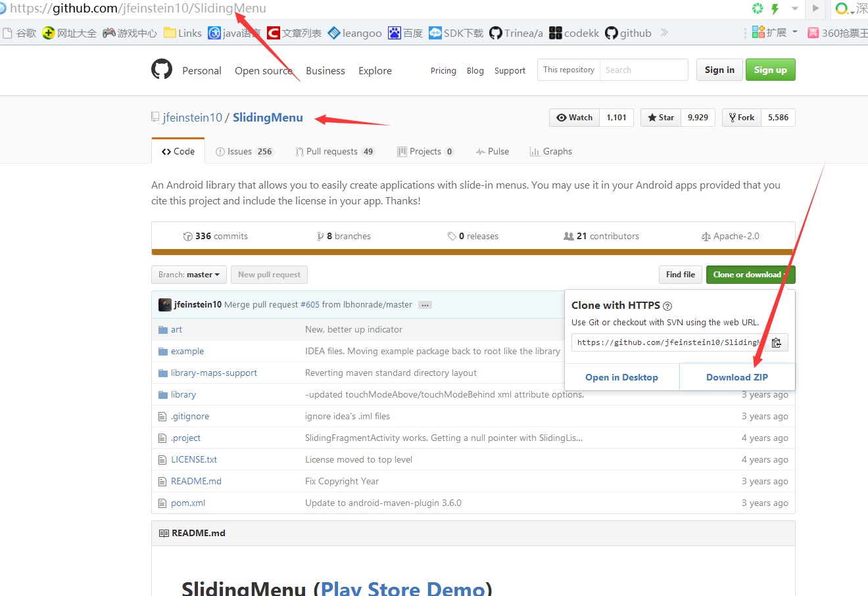The height and width of the screenshot is (596, 868).
Task: Watch the repository
Action: click(x=575, y=118)
